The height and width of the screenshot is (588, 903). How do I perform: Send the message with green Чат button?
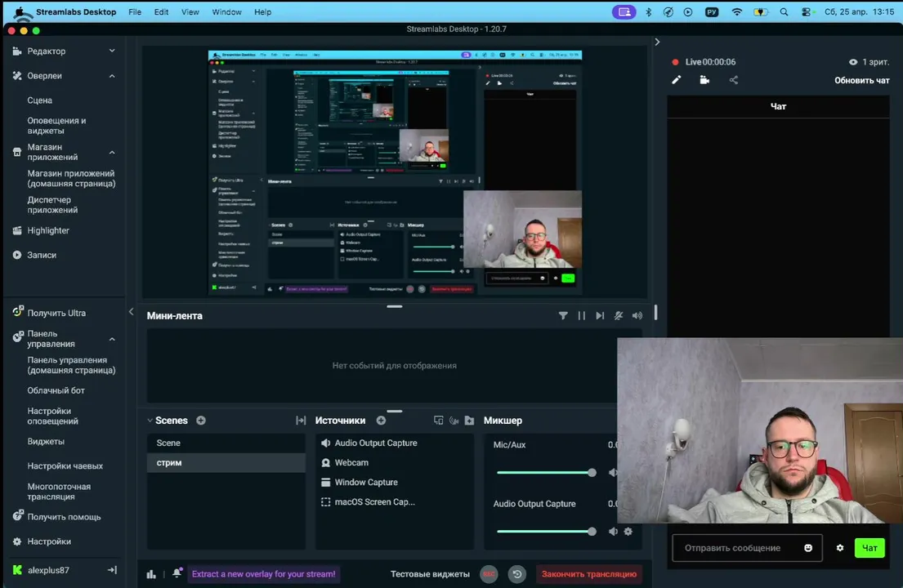point(869,548)
